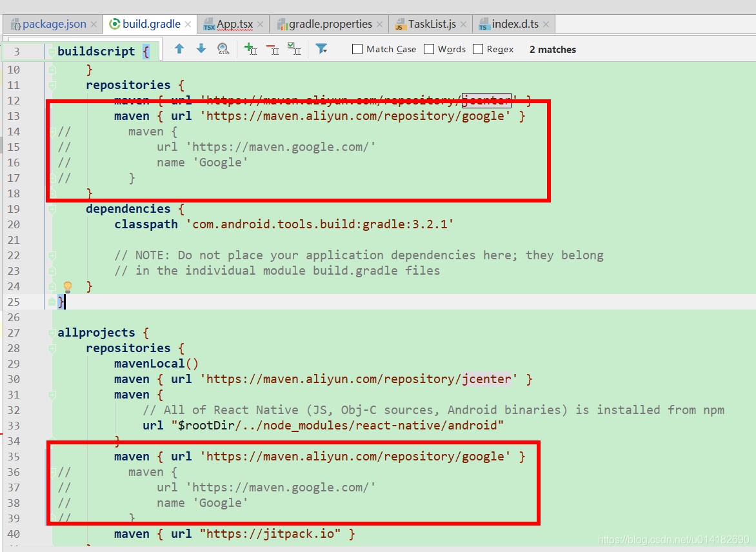Collapse repositories block on line 28
Image resolution: width=756 pixels, height=552 pixels.
(52, 349)
